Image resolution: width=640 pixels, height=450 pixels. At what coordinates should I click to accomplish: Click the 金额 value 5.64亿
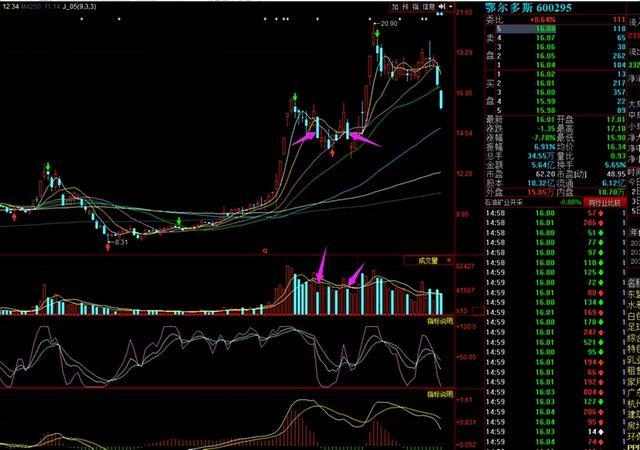[x=543, y=165]
